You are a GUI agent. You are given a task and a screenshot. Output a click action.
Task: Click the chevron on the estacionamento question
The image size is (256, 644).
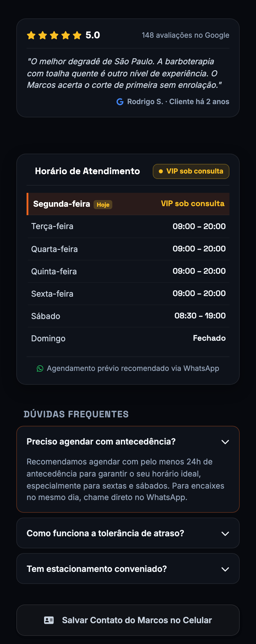pos(225,569)
